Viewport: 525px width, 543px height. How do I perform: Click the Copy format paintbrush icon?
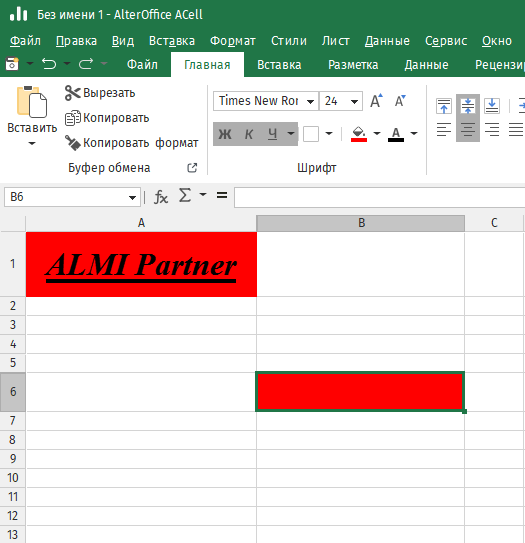[72, 143]
